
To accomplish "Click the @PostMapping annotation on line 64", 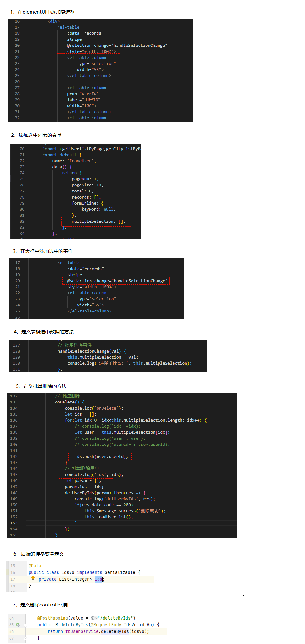I will (52, 618).
